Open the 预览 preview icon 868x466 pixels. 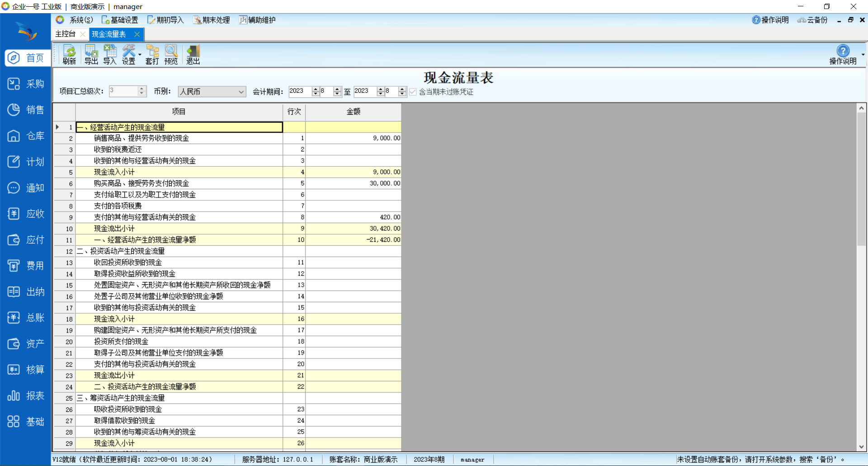(171, 55)
